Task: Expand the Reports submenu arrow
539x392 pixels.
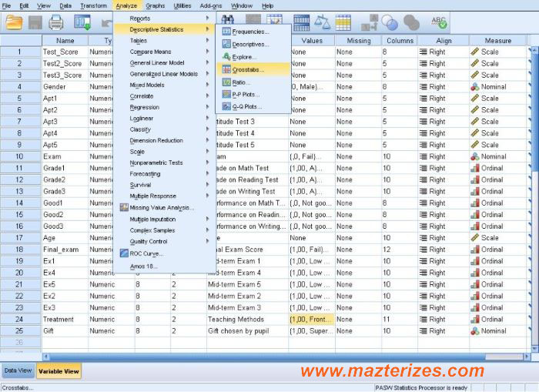Action: 207,18
